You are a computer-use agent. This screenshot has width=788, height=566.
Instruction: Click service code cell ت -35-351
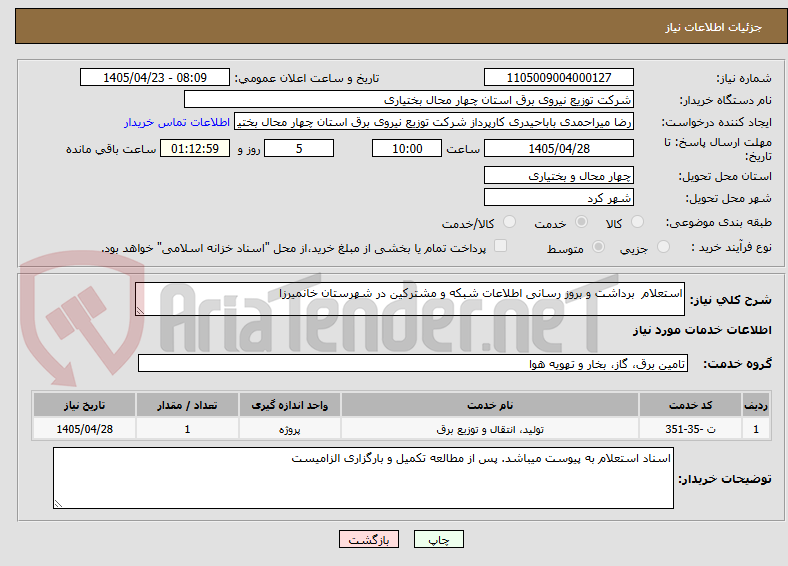691,429
